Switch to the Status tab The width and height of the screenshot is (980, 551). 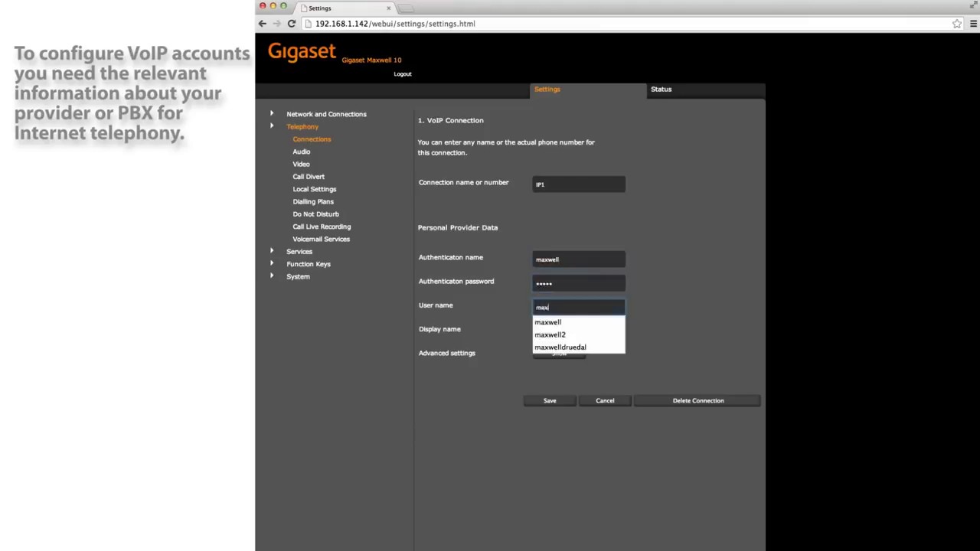pyautogui.click(x=661, y=90)
